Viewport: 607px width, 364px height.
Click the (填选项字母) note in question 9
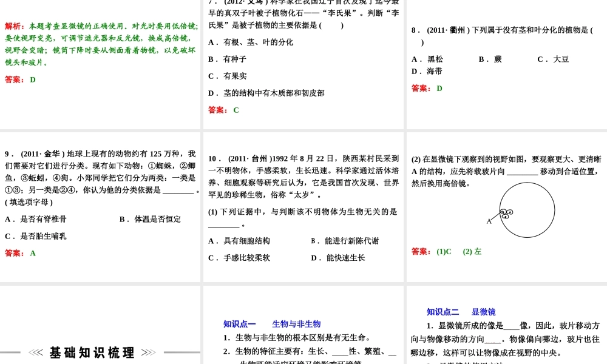(29, 202)
